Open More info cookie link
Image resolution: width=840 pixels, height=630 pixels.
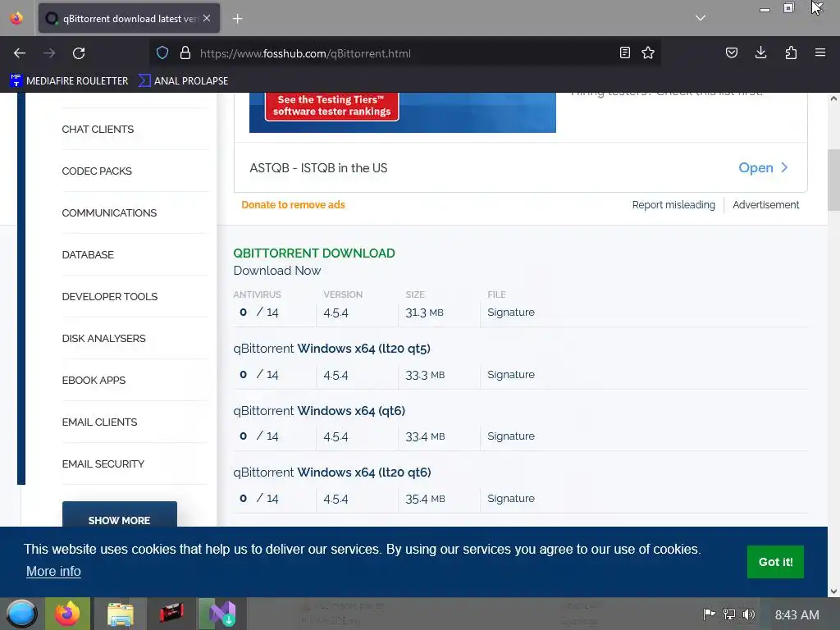point(53,571)
